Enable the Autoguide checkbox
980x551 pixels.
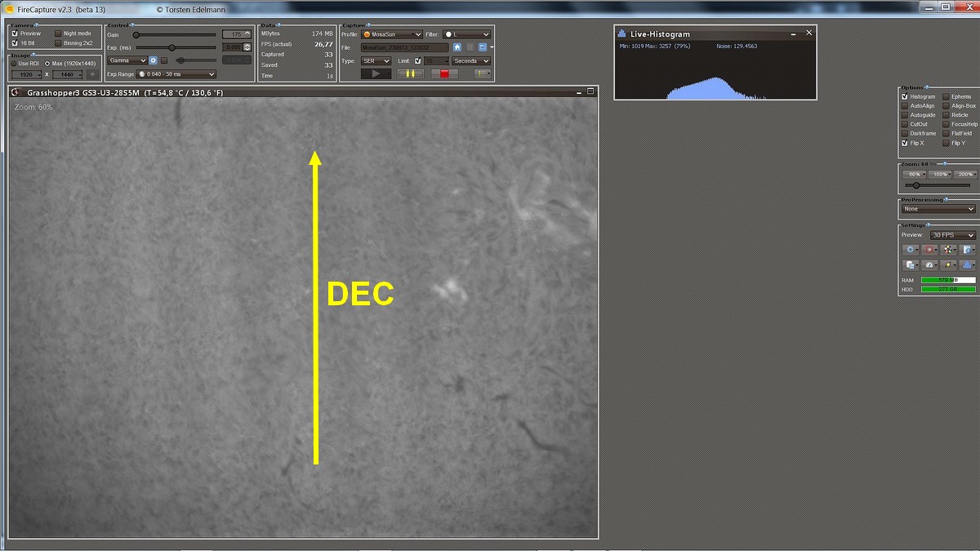click(x=905, y=115)
